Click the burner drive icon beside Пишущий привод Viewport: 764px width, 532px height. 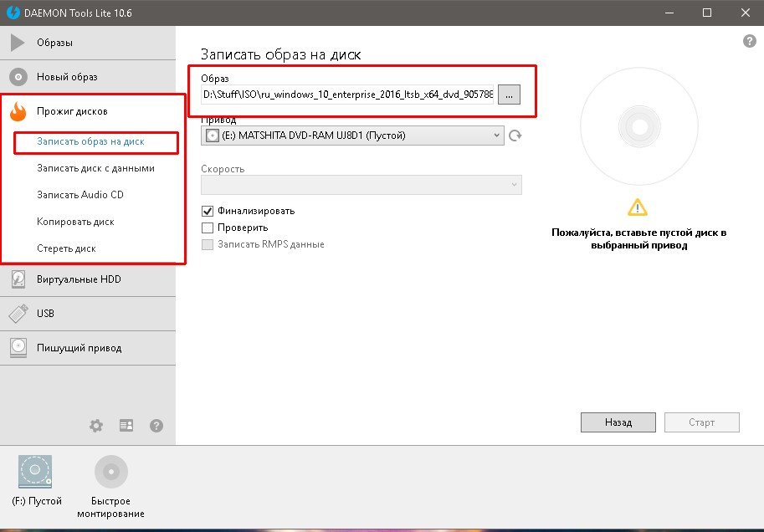[x=18, y=348]
